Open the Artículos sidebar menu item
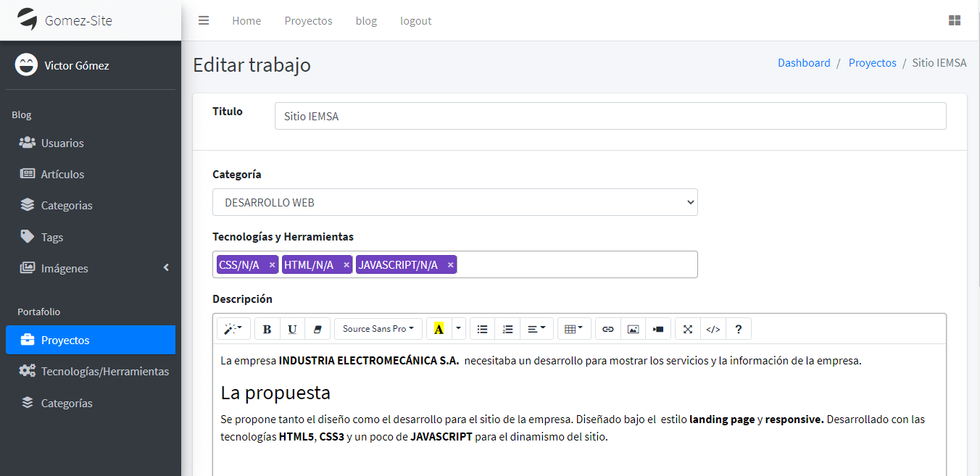The height and width of the screenshot is (476, 980). [62, 174]
